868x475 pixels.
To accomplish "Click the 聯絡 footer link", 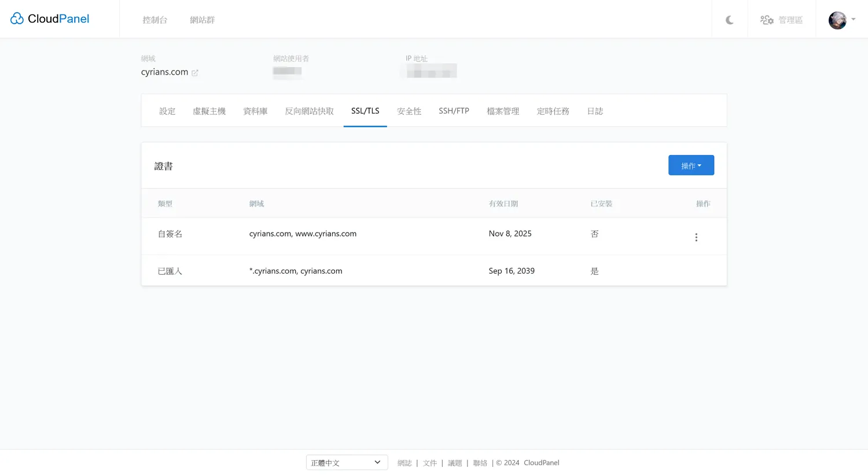I will (480, 463).
